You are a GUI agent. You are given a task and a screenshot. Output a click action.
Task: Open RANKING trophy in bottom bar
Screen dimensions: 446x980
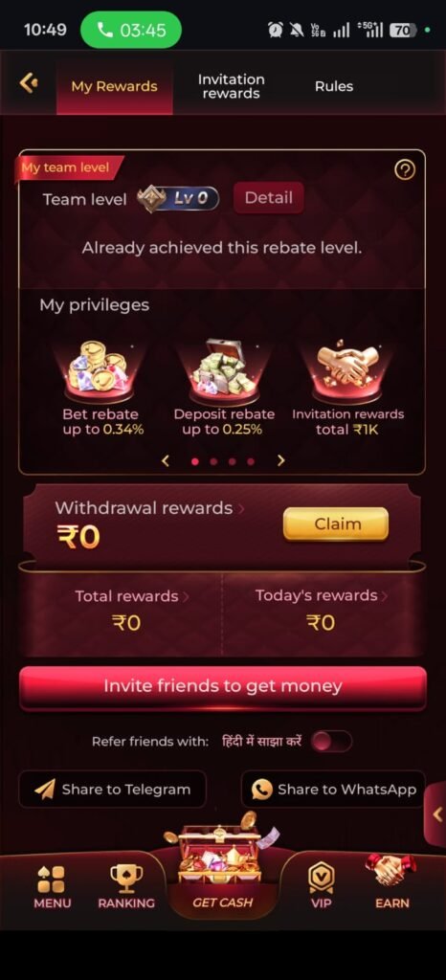coord(126,887)
